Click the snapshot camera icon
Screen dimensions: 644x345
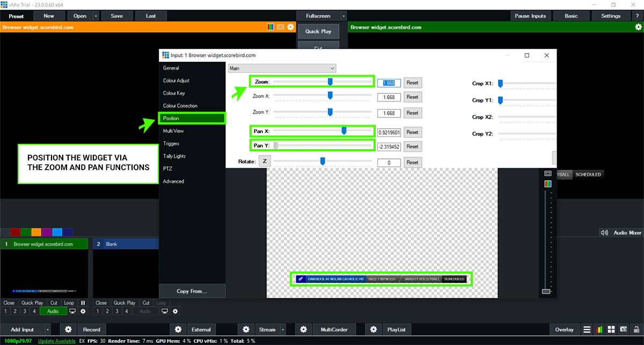[x=624, y=329]
